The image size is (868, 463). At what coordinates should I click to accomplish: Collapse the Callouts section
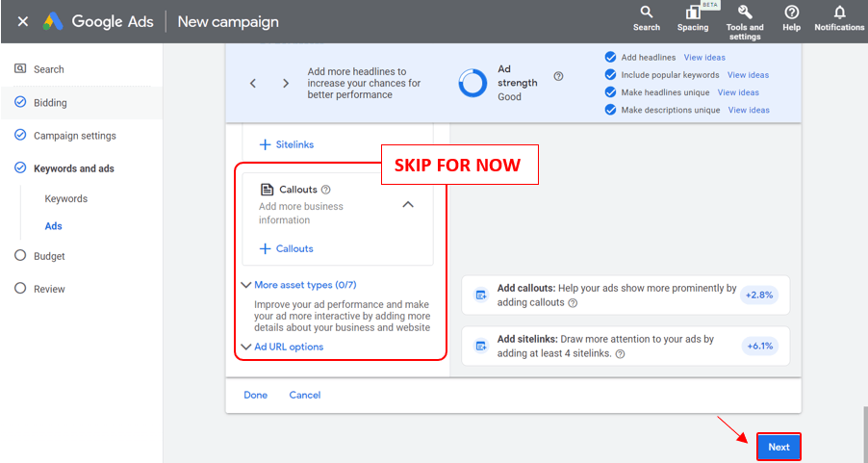(x=408, y=204)
